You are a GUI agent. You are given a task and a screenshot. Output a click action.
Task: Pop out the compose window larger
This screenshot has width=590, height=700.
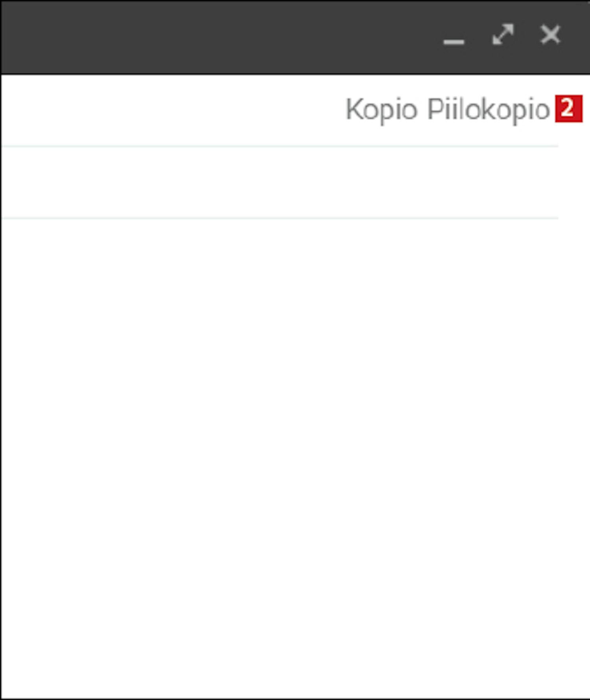coord(503,35)
